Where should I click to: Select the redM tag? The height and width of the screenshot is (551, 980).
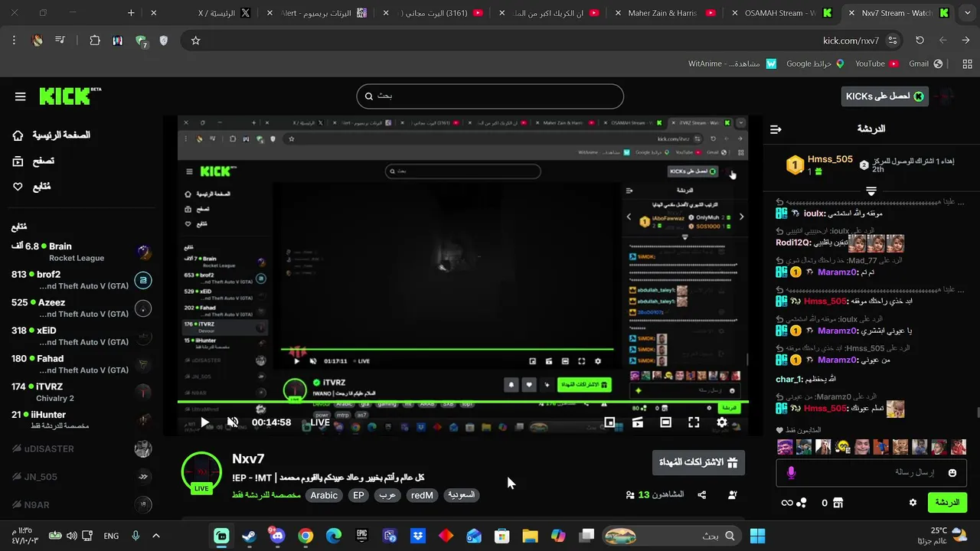click(423, 495)
